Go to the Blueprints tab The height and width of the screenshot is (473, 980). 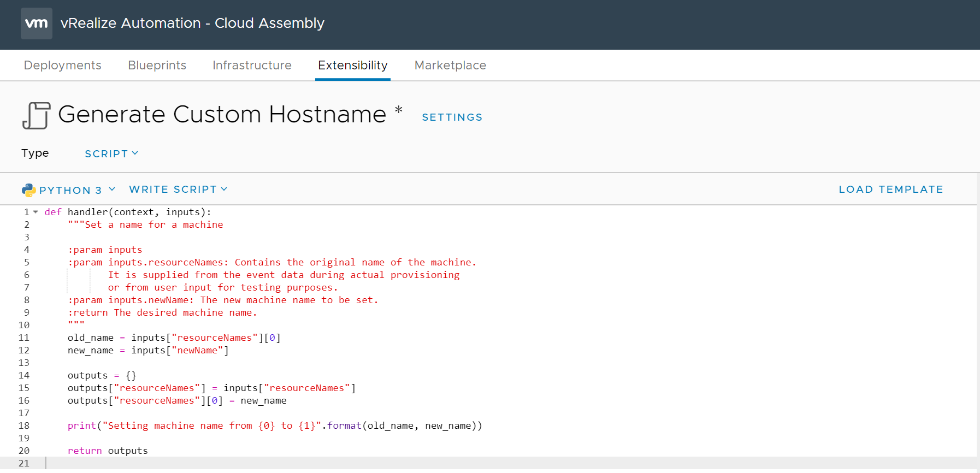click(x=157, y=66)
